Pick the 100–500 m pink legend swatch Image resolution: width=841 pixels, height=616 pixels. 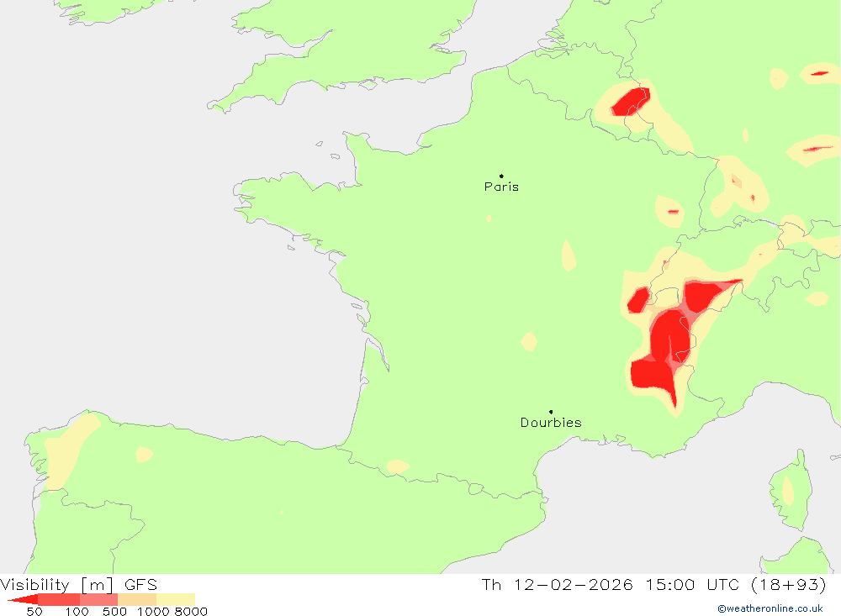click(98, 599)
